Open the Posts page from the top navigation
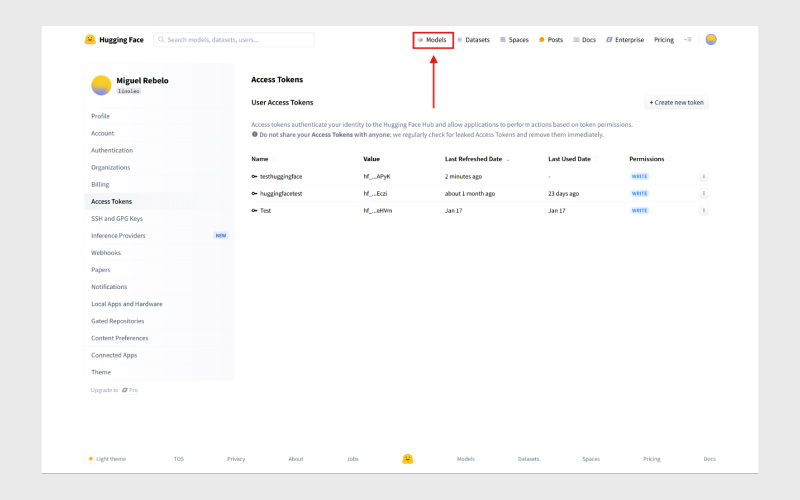Screen dimensions: 800x500 coord(551,40)
